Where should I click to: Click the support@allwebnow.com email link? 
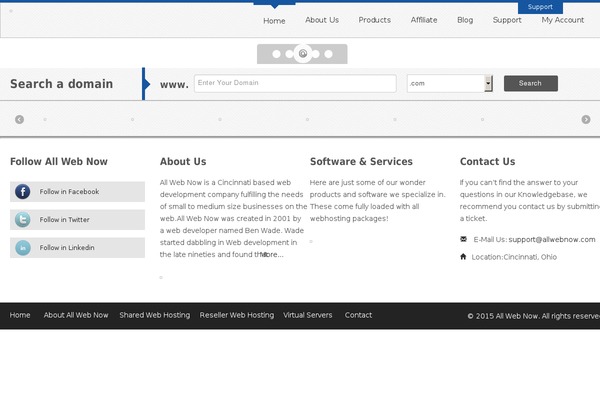point(552,240)
